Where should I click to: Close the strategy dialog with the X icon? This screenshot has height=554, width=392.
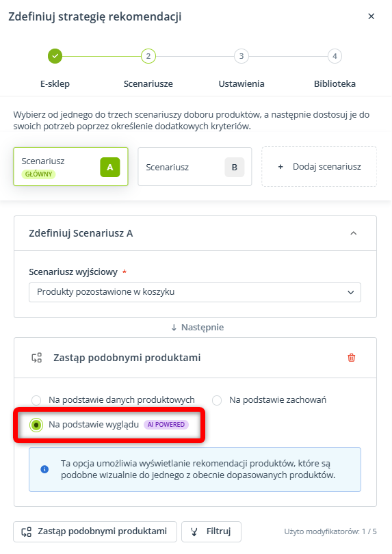[371, 16]
